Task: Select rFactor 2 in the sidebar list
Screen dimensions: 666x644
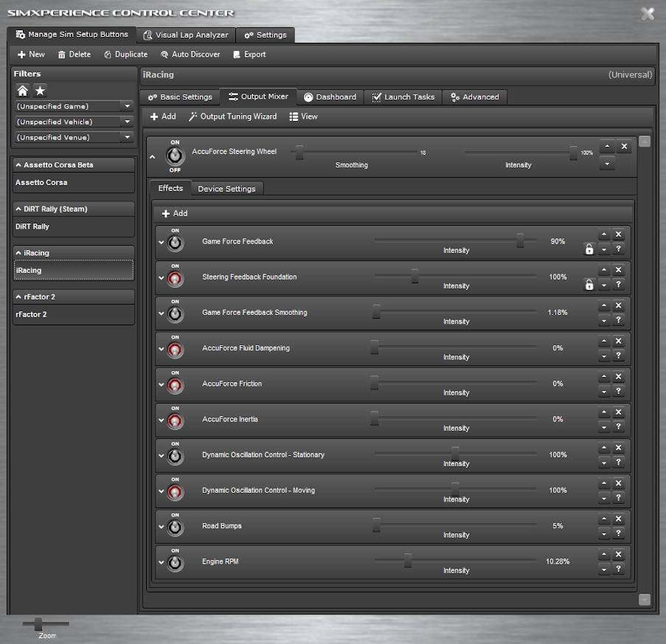Action: (x=32, y=314)
